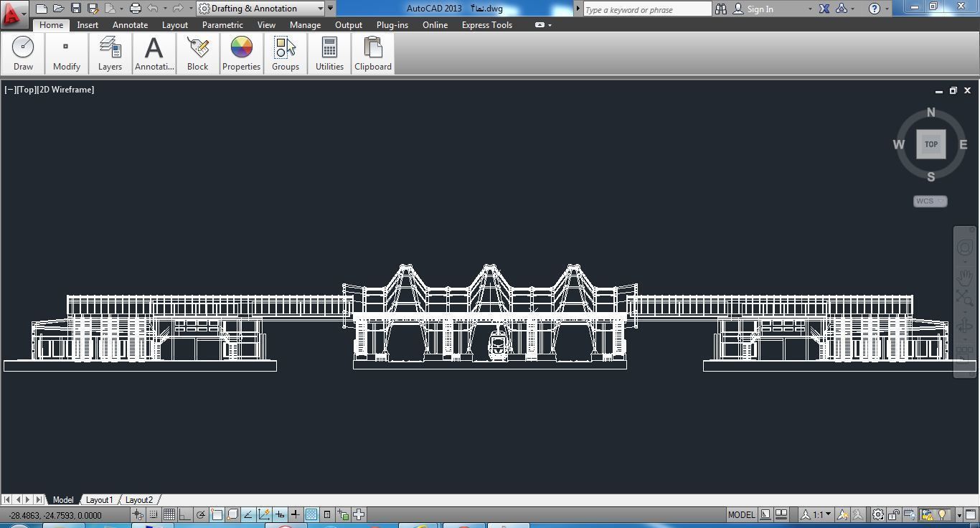This screenshot has height=528, width=980.
Task: Open the Clipboard panel
Action: coord(373,54)
